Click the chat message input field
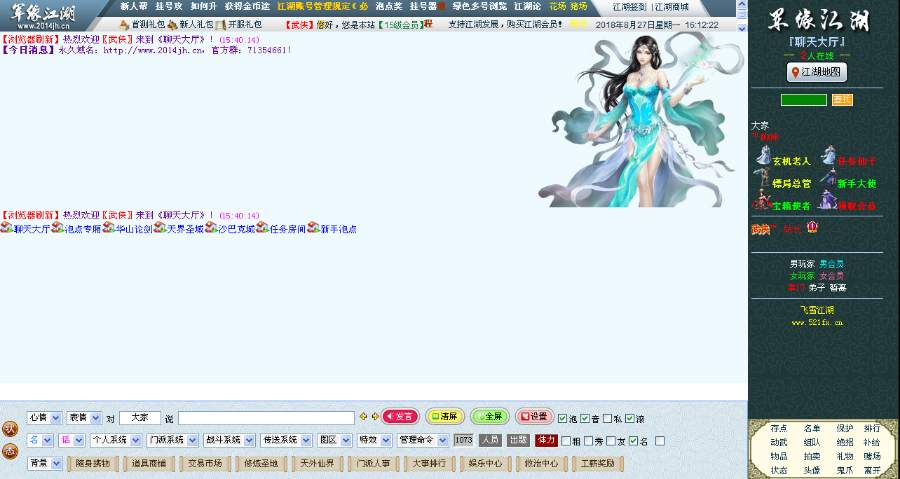The image size is (900, 479). click(x=266, y=418)
